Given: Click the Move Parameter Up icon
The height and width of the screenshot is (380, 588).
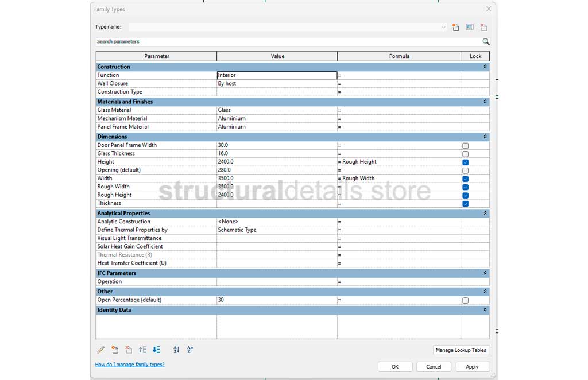Looking at the screenshot, I should [142, 350].
